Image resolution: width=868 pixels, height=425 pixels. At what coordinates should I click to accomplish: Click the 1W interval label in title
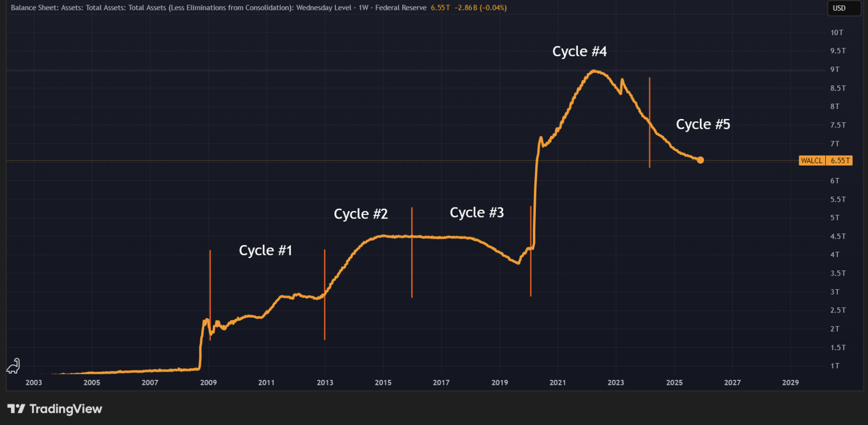(x=363, y=7)
